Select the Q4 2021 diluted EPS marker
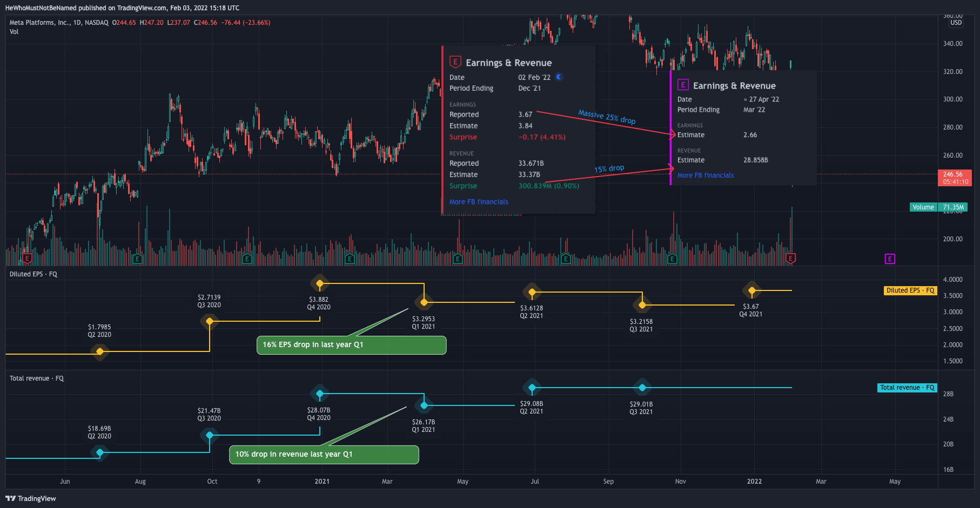 752,290
